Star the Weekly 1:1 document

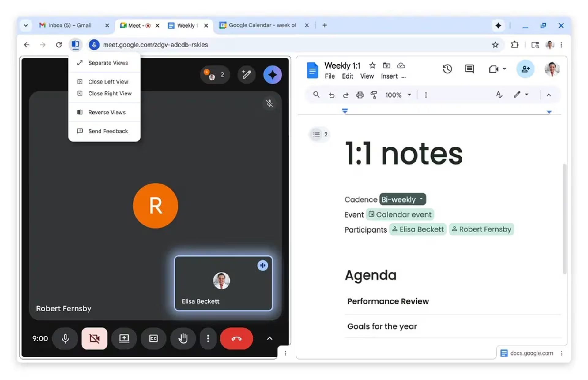pyautogui.click(x=372, y=65)
